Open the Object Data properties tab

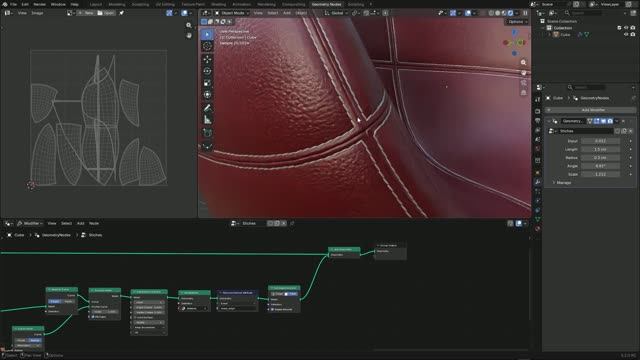(x=538, y=219)
